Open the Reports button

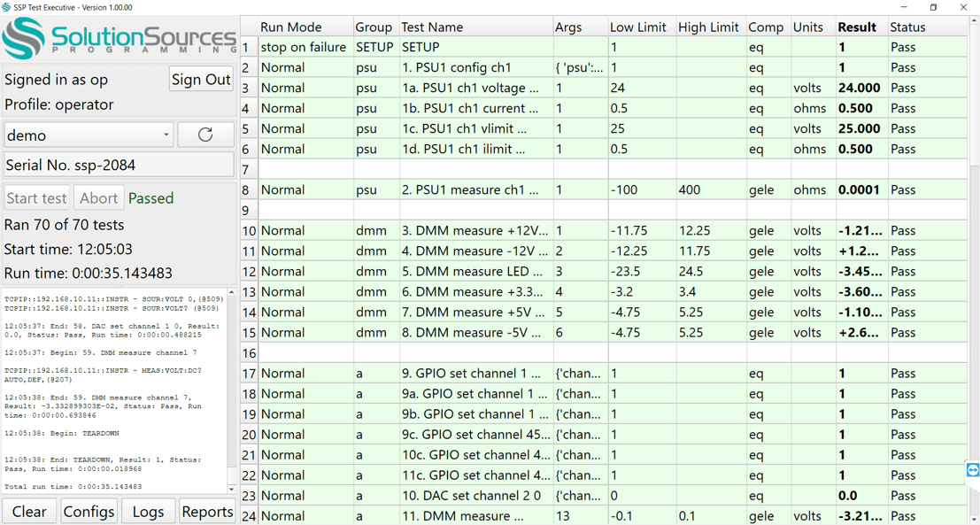[207, 512]
